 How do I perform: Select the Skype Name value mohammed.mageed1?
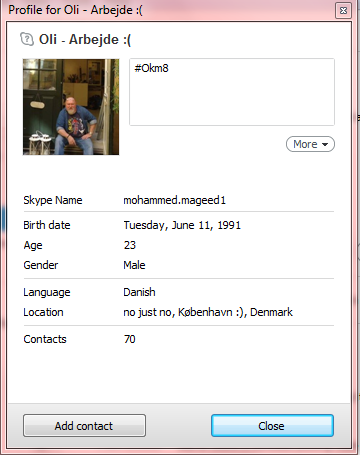[x=175, y=200]
